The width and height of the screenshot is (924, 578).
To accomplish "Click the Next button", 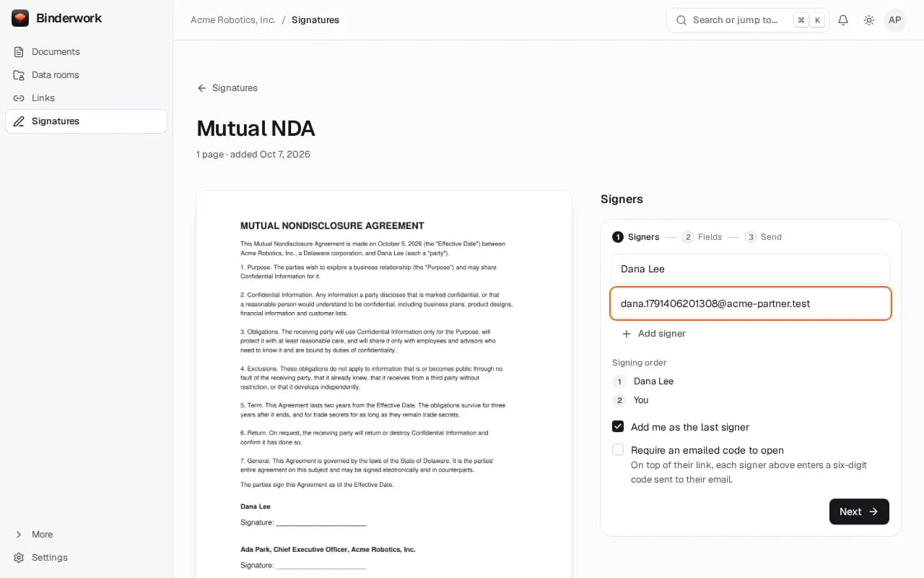I will [859, 512].
